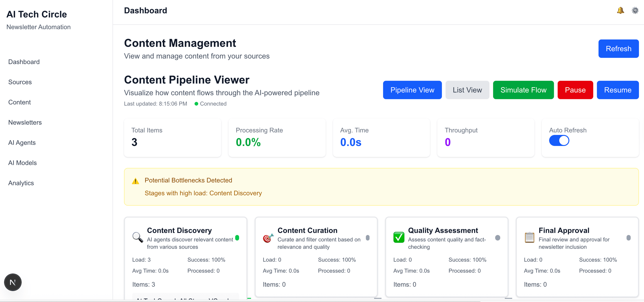The height and width of the screenshot is (302, 644).
Task: Click the Content Discovery magnifying glass icon
Action: (138, 237)
